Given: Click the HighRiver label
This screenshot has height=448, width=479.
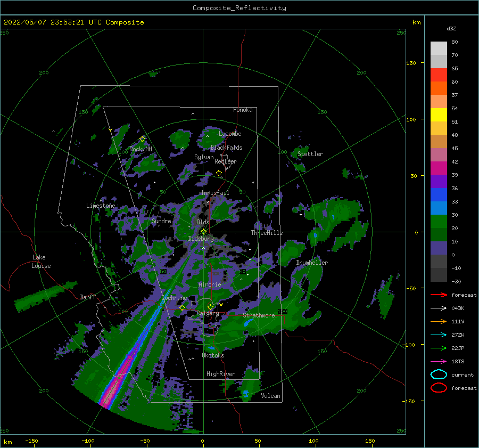Looking at the screenshot, I should (x=221, y=374).
